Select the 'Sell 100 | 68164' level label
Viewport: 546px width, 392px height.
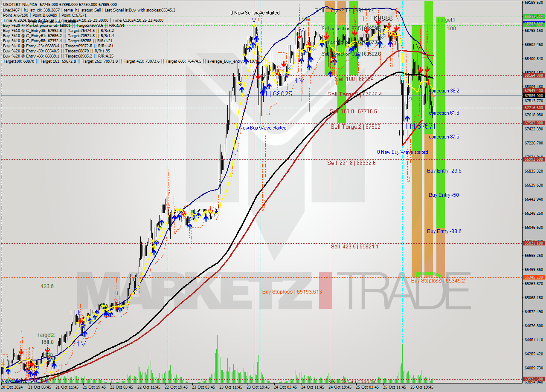(354, 79)
